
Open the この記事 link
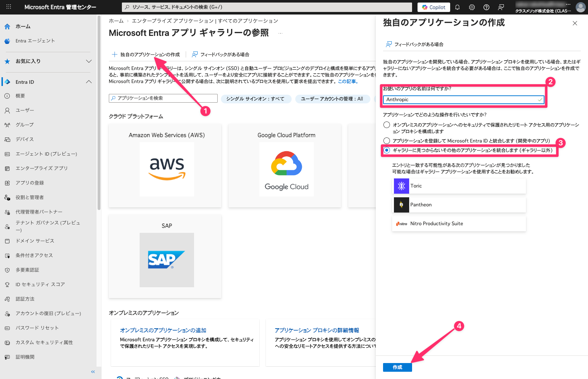348,81
